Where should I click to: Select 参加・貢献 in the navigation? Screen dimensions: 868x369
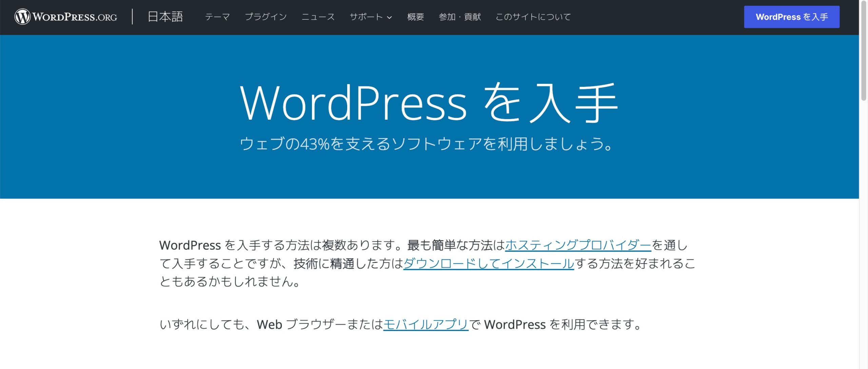click(460, 17)
